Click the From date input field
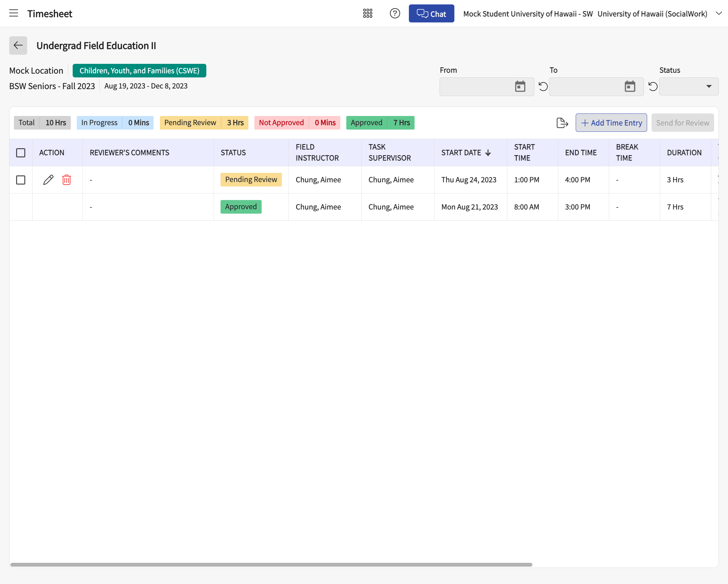The image size is (728, 584). pyautogui.click(x=487, y=87)
